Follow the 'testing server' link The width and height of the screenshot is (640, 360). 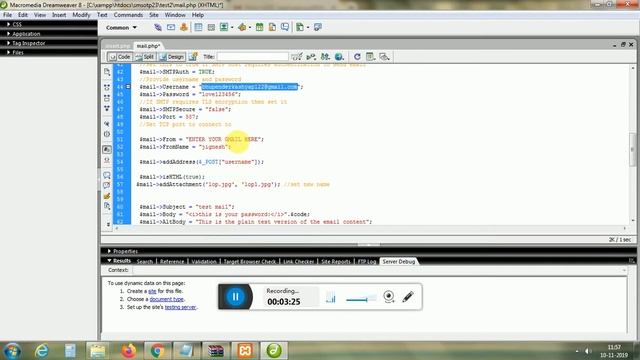pos(180,307)
